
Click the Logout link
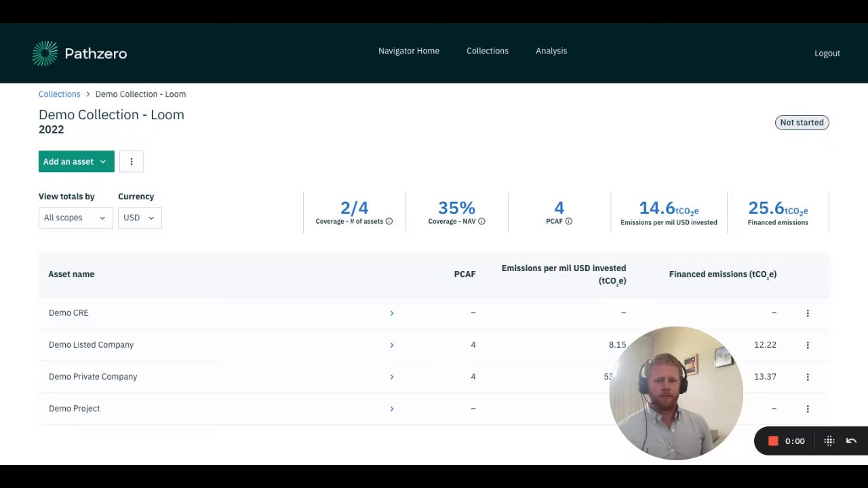pos(827,54)
